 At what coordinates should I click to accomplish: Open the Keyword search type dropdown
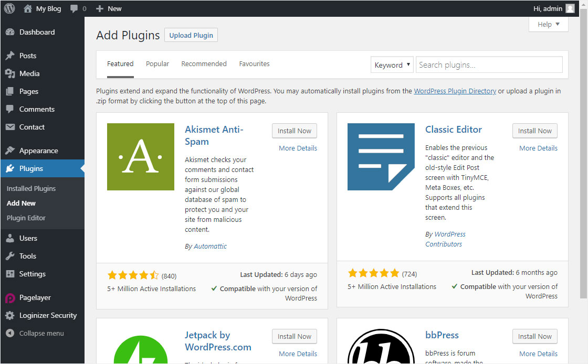point(392,65)
